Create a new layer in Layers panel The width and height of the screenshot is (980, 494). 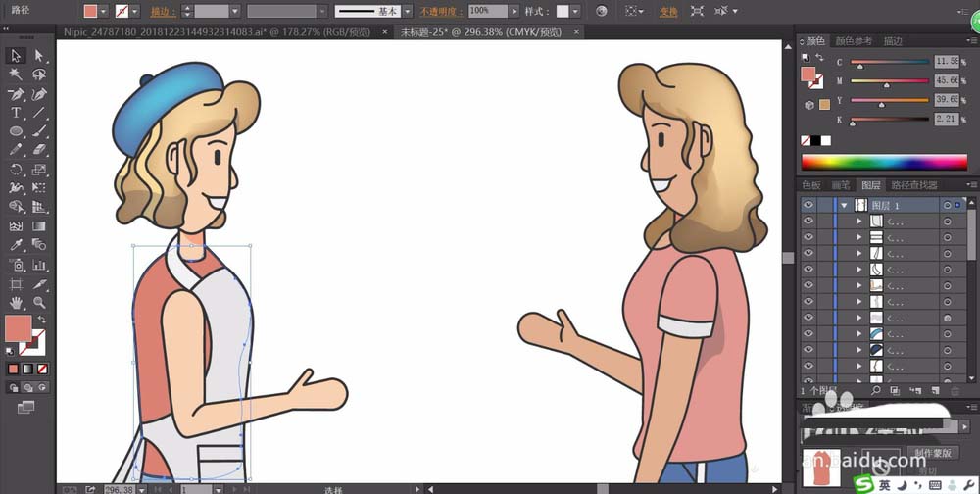pyautogui.click(x=936, y=390)
